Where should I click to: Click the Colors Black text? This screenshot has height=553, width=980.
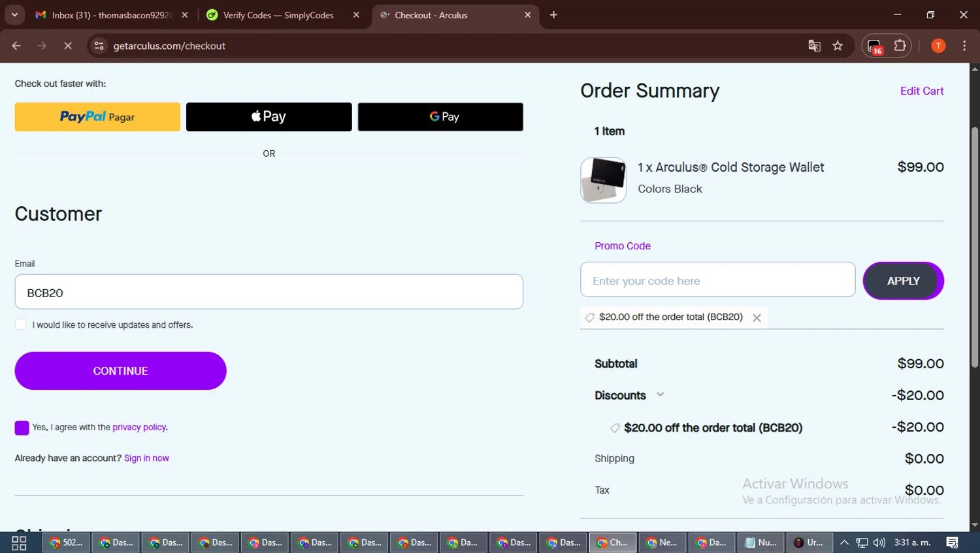[x=670, y=189]
